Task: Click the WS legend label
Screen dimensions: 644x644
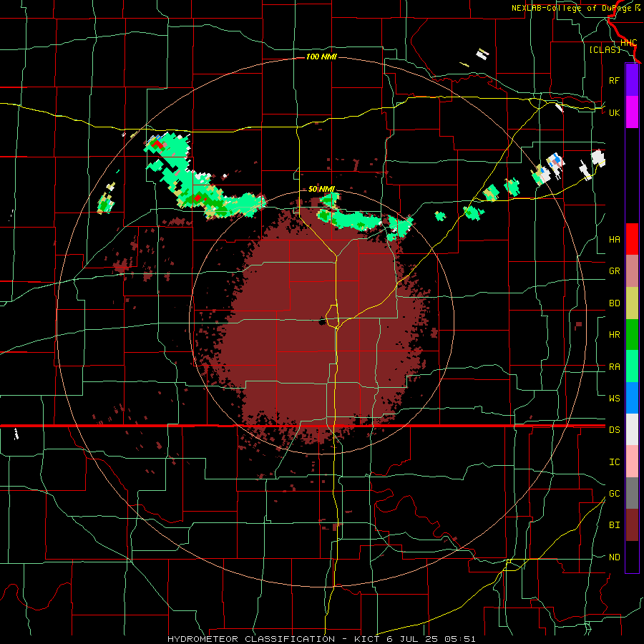Action: point(614,399)
